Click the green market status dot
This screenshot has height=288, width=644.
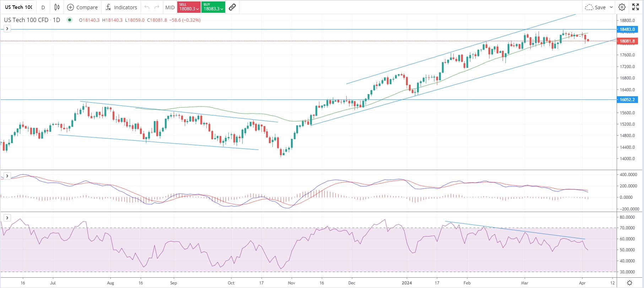coord(70,20)
